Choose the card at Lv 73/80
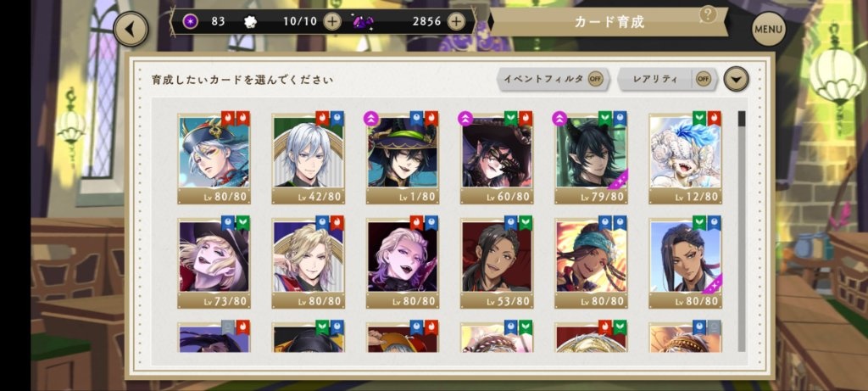Image resolution: width=868 pixels, height=391 pixels. pos(214,263)
